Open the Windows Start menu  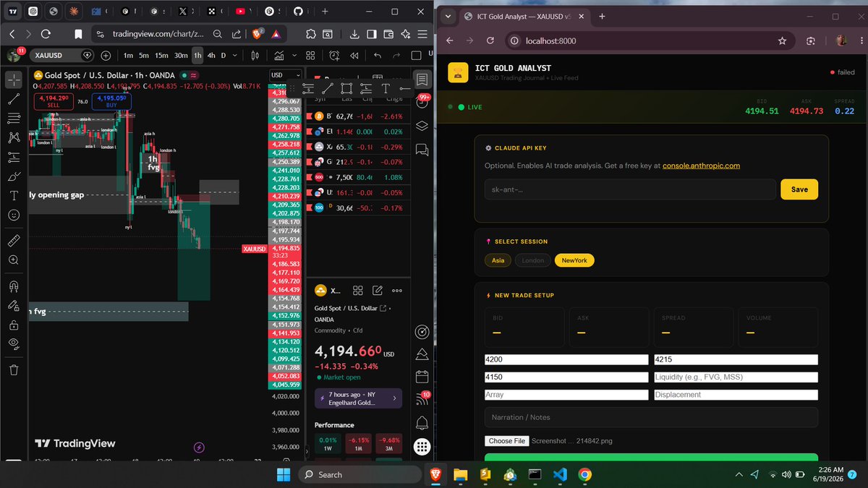282,474
